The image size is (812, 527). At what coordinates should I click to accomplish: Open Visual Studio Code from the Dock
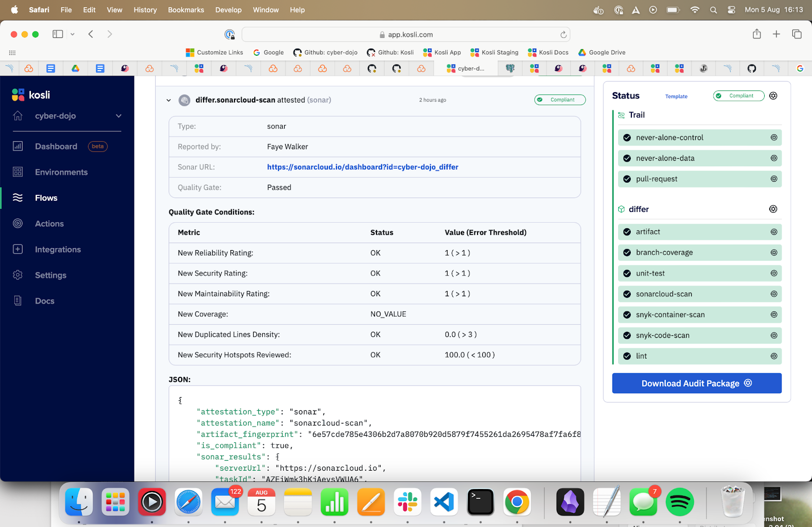click(444, 503)
